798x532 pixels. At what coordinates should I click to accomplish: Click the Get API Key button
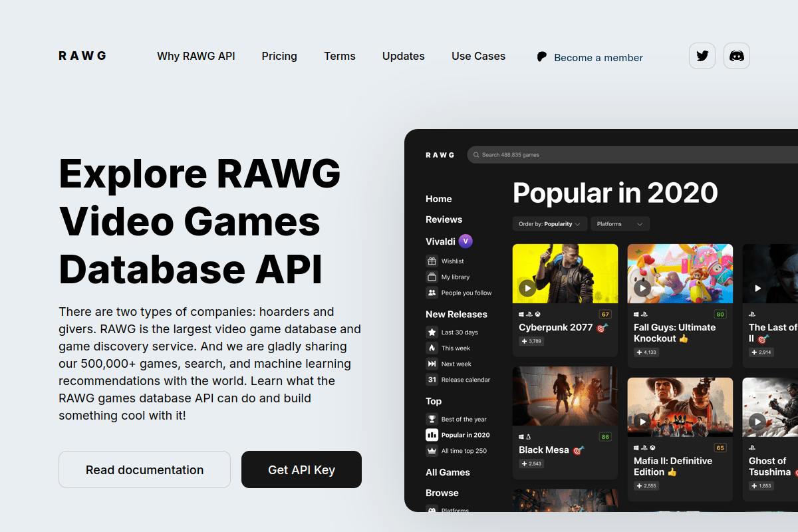click(301, 469)
